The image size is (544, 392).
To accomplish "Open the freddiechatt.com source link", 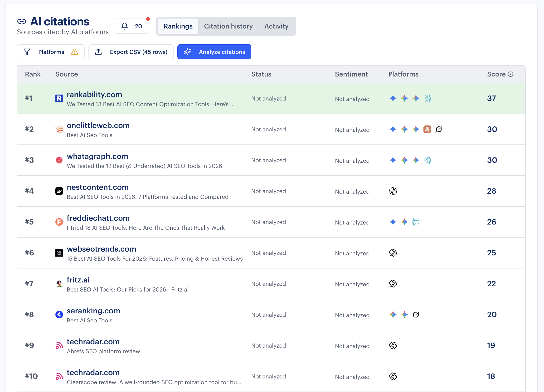I will click(98, 218).
